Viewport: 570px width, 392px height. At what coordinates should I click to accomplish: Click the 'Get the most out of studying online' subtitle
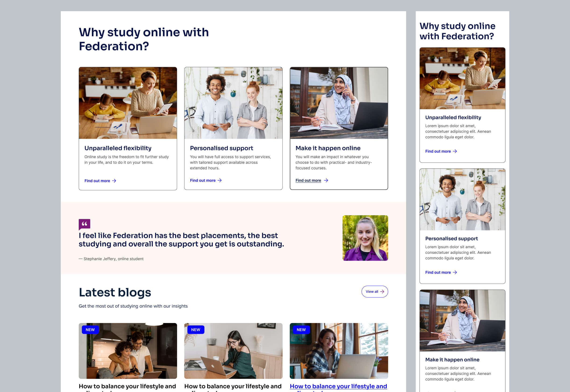coord(133,306)
